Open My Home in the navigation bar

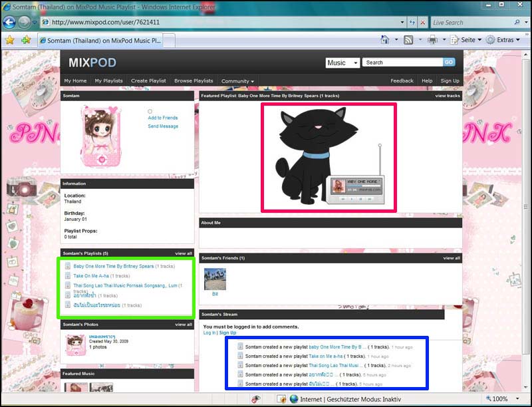pos(75,80)
